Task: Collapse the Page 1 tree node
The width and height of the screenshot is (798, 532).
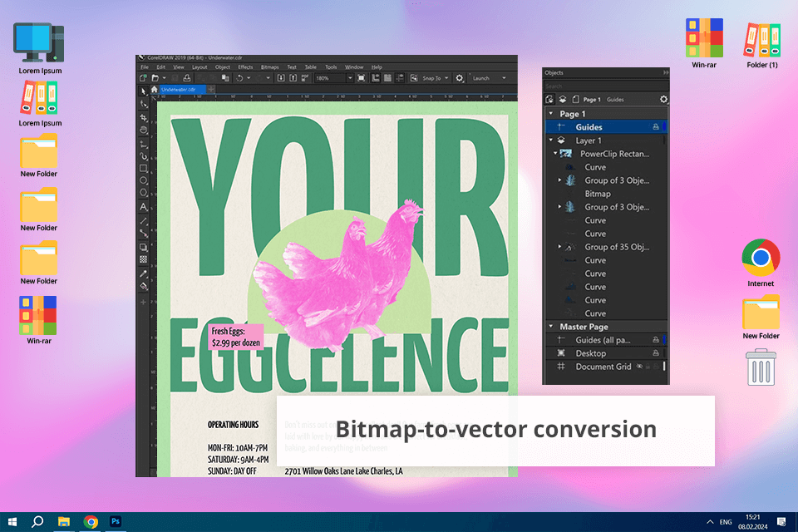Action: click(x=551, y=114)
